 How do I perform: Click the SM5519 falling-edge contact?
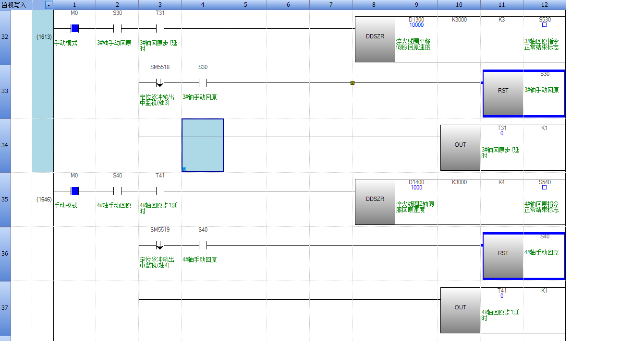pyautogui.click(x=160, y=246)
